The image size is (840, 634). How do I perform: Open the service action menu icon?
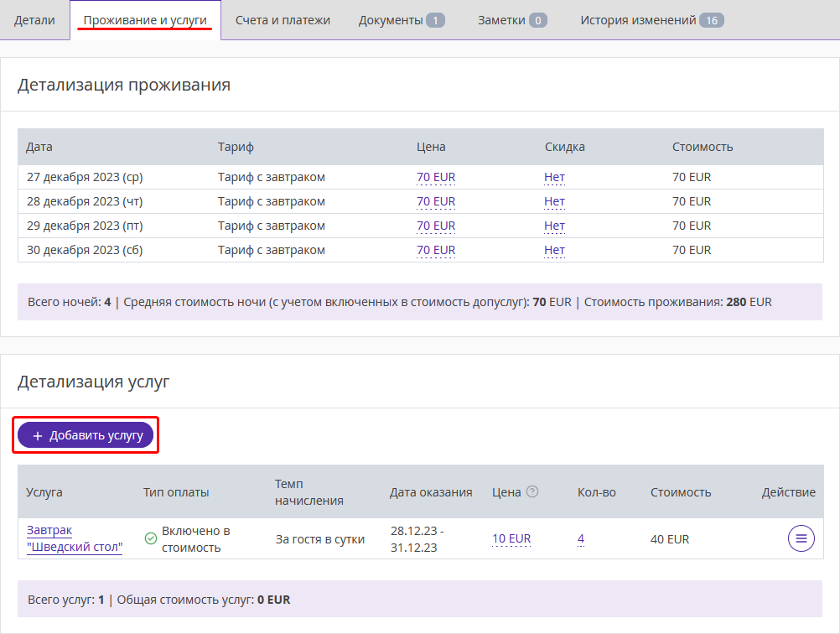click(x=801, y=538)
